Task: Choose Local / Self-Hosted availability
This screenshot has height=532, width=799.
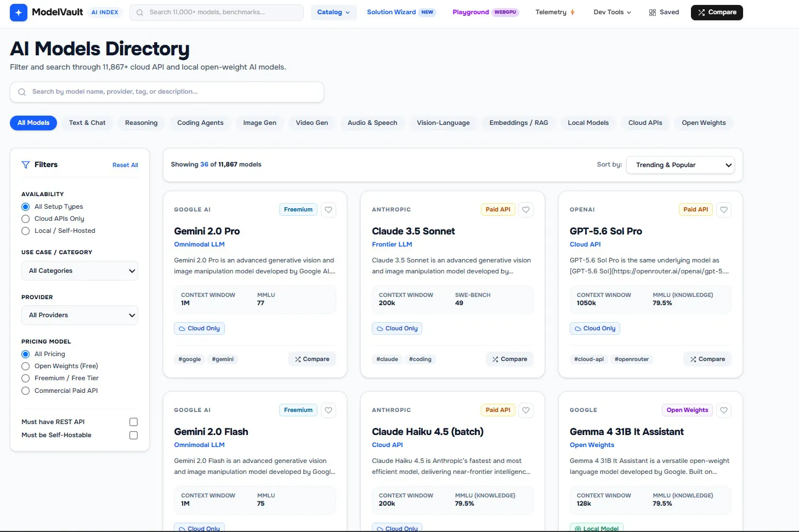Action: 25,231
